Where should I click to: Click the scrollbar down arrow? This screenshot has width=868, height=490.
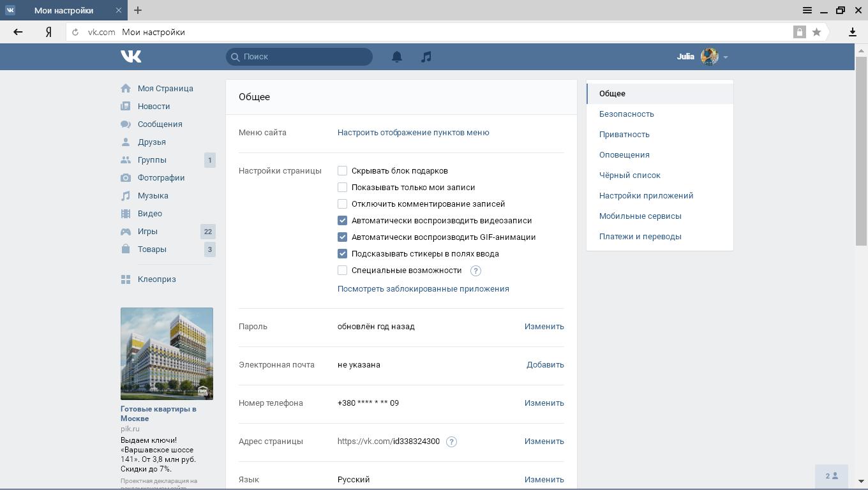click(861, 482)
